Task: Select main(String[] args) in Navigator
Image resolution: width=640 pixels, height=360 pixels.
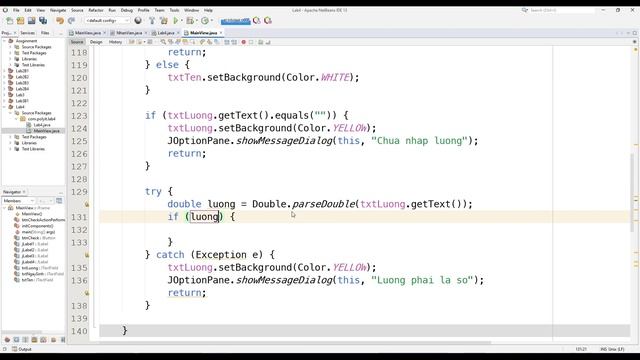Action: point(38,232)
